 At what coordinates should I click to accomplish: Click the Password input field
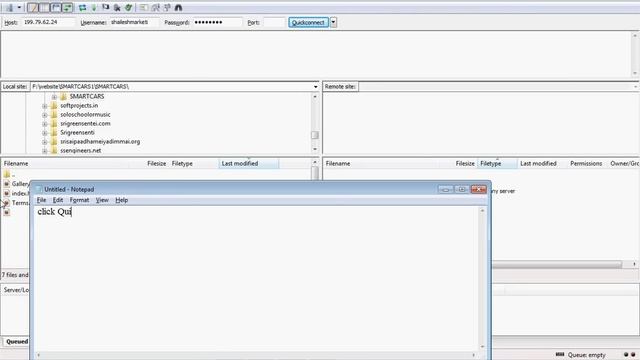(217, 22)
